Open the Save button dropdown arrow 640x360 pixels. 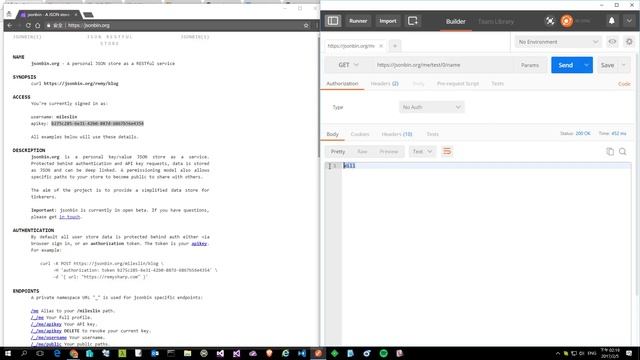click(x=624, y=65)
